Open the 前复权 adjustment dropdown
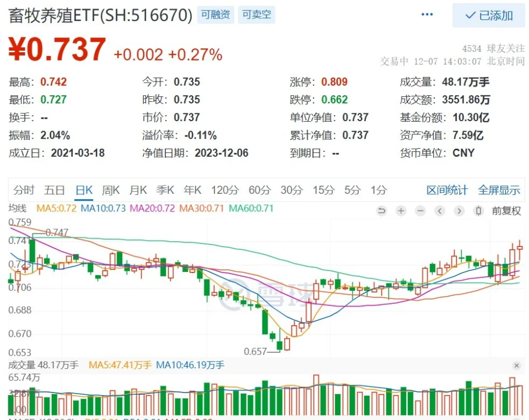 coord(506,211)
